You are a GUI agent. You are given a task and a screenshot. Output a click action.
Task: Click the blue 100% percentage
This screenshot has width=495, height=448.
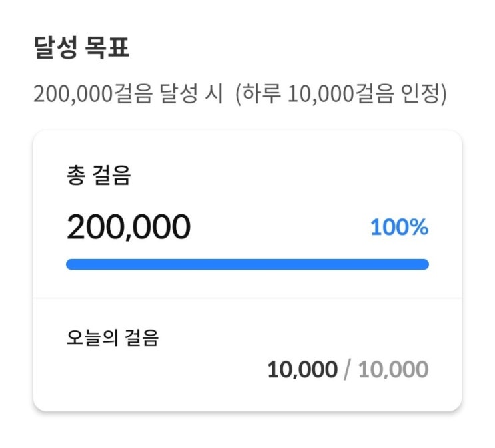pyautogui.click(x=399, y=228)
